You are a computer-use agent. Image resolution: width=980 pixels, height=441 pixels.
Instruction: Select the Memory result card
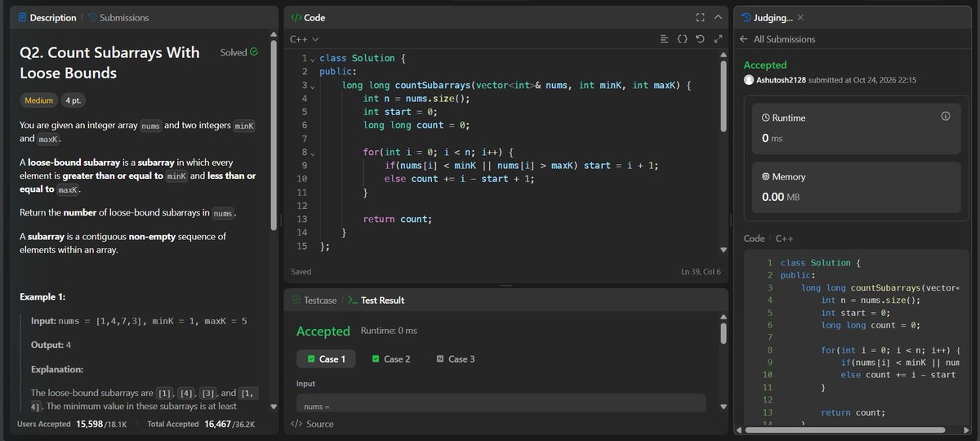click(x=857, y=186)
